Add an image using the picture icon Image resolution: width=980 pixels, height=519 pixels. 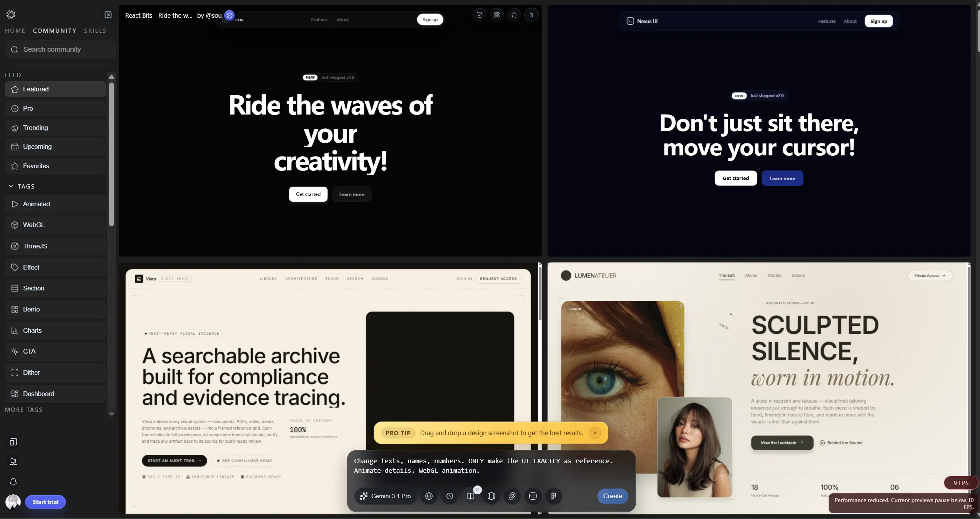[533, 496]
